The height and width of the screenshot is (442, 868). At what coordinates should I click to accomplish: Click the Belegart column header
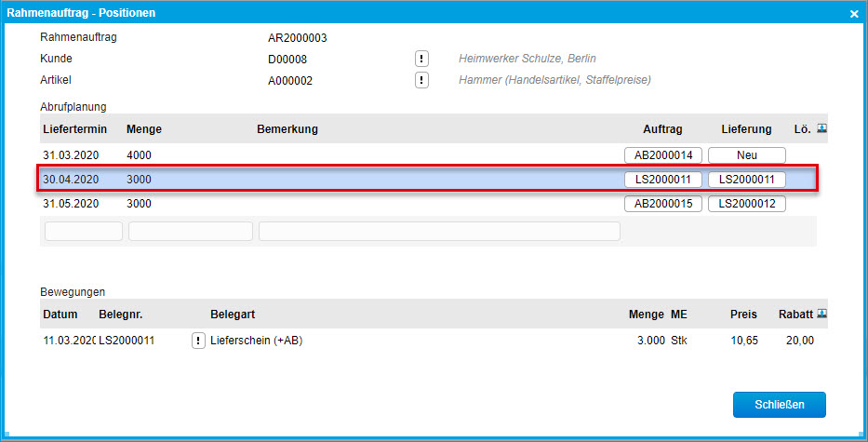(x=233, y=315)
